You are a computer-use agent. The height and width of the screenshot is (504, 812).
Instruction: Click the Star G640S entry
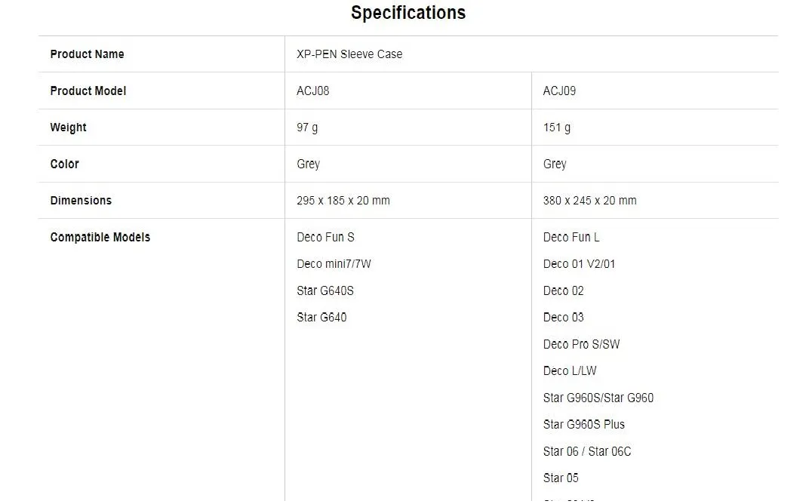325,290
